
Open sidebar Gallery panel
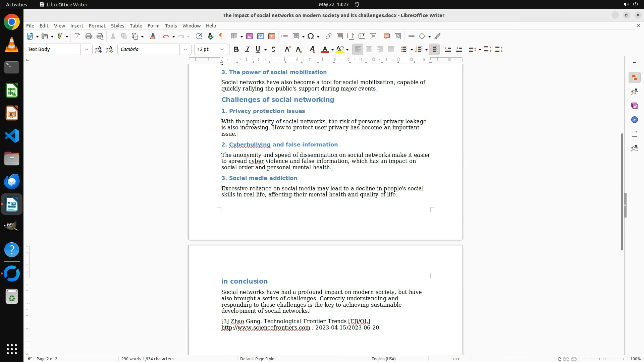(x=634, y=106)
